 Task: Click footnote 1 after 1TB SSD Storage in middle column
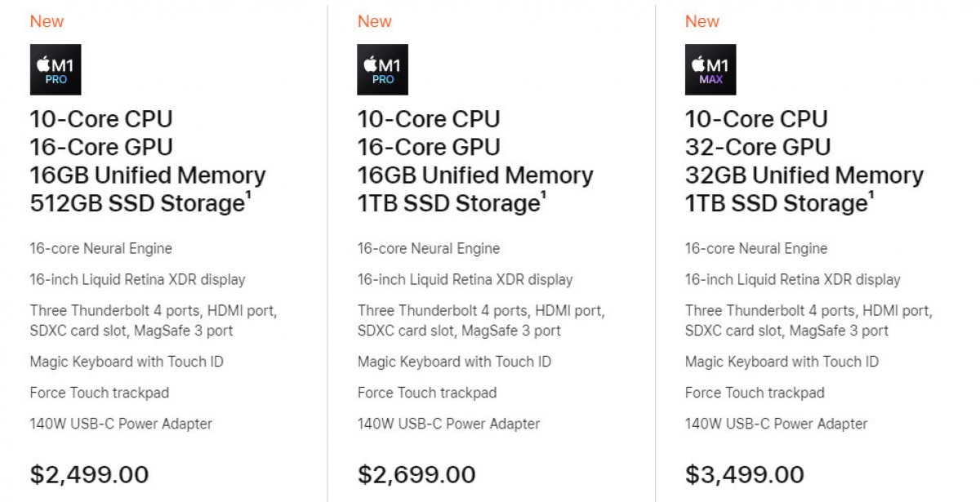(543, 196)
